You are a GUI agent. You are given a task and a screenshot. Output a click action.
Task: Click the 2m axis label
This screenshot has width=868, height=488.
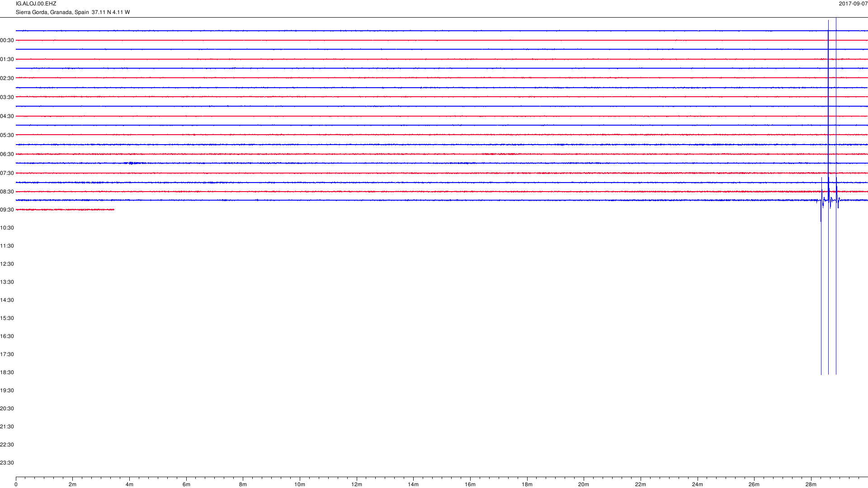72,484
